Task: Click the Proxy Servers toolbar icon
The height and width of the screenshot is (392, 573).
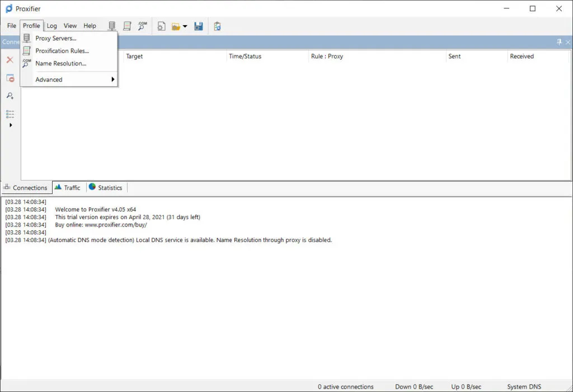Action: pos(112,26)
